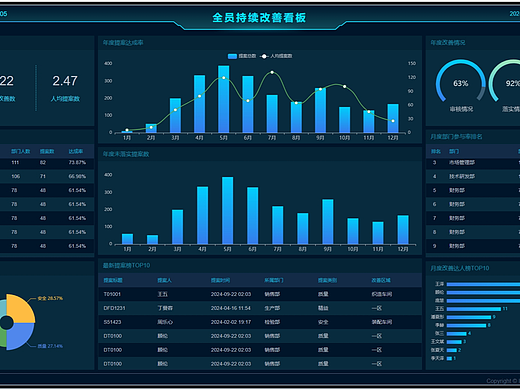Click the 年度提案达成率 panel heading
The height and width of the screenshot is (390, 520).
(x=123, y=43)
